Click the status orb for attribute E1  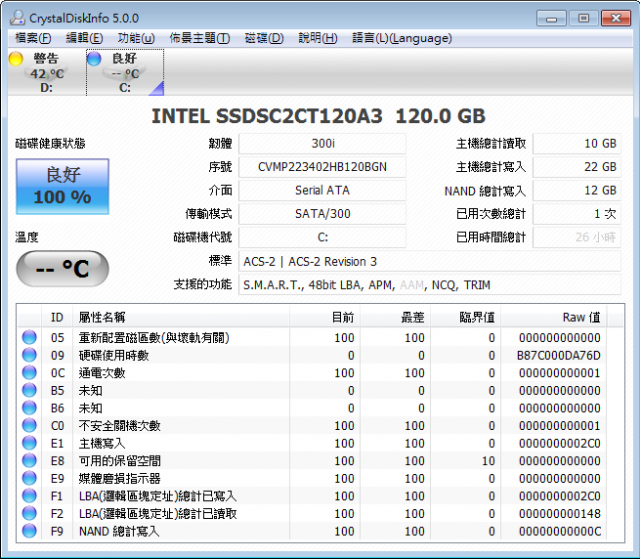pos(29,443)
